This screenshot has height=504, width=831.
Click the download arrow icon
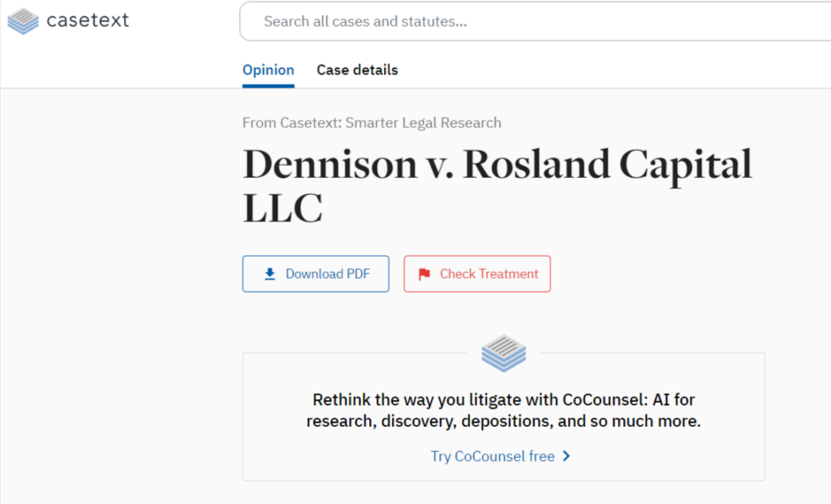[269, 274]
